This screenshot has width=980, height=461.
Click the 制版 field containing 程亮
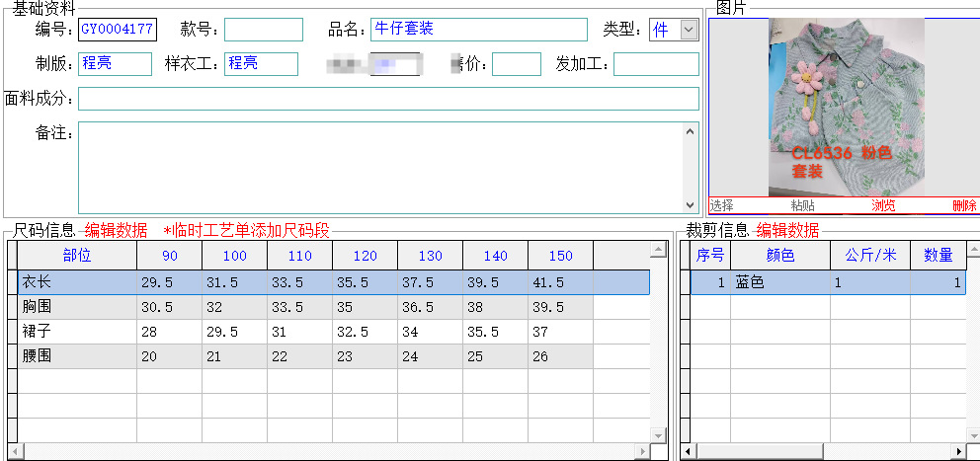coord(115,64)
